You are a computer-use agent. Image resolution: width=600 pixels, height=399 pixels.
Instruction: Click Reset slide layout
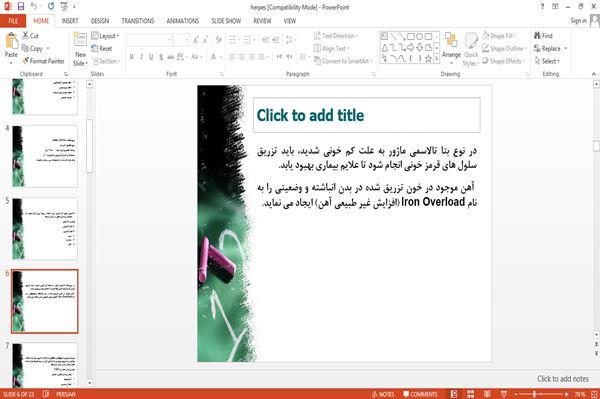click(102, 48)
